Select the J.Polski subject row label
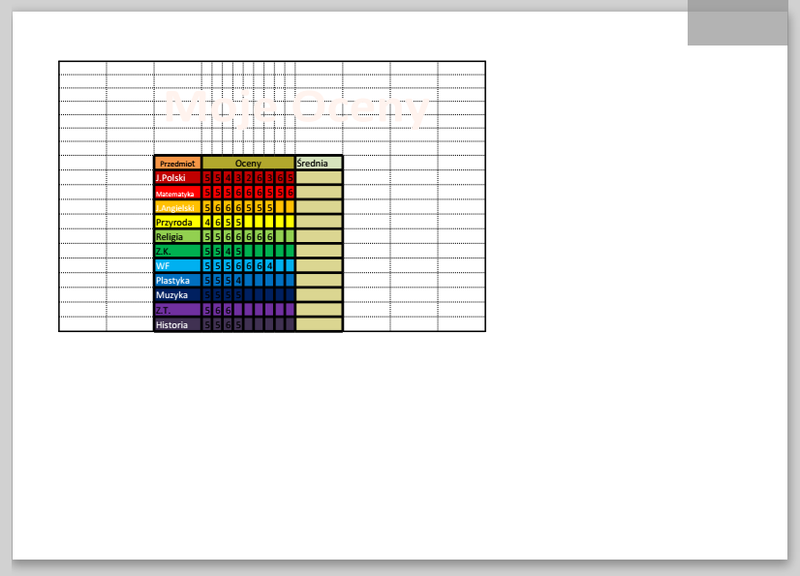This screenshot has width=800, height=576. coord(178,178)
